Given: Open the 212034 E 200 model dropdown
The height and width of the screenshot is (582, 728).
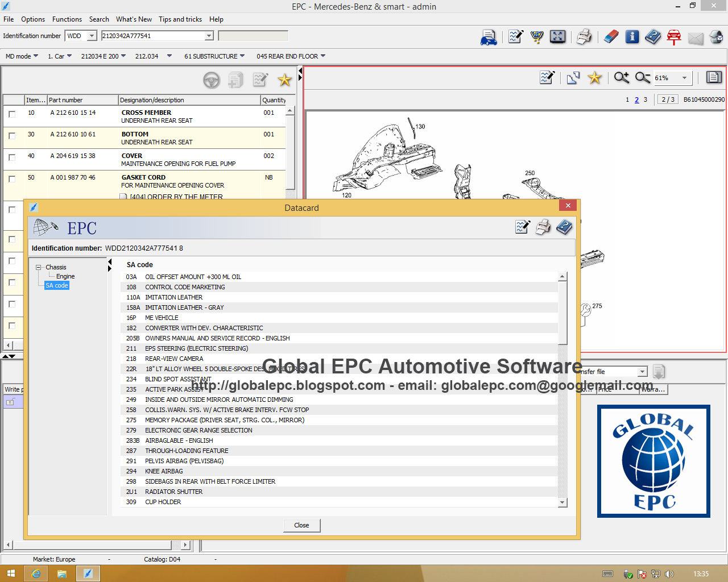Looking at the screenshot, I should tap(103, 56).
